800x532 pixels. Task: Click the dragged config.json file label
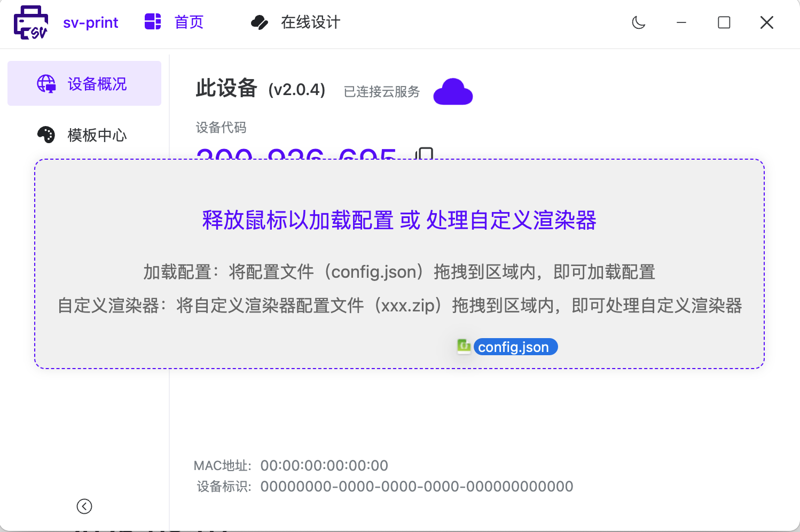click(x=515, y=347)
